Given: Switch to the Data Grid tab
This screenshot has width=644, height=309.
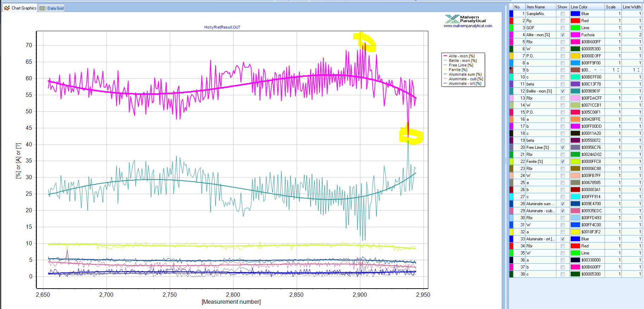Looking at the screenshot, I should click(x=51, y=8).
